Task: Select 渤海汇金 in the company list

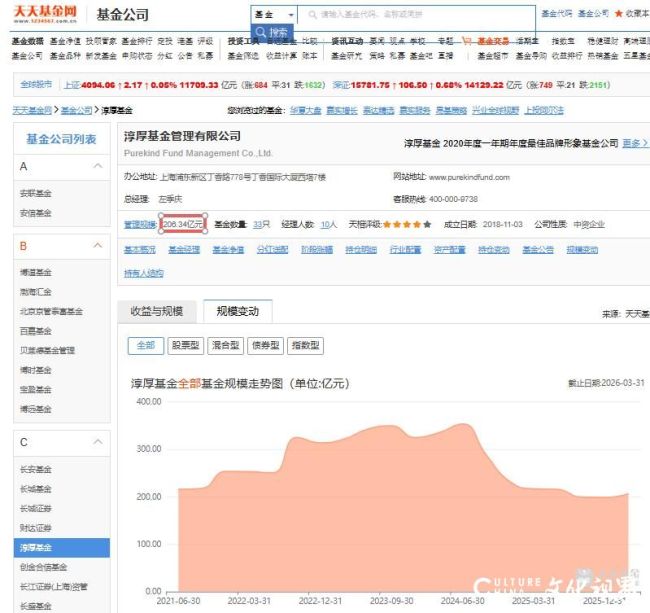Action: 36,292
